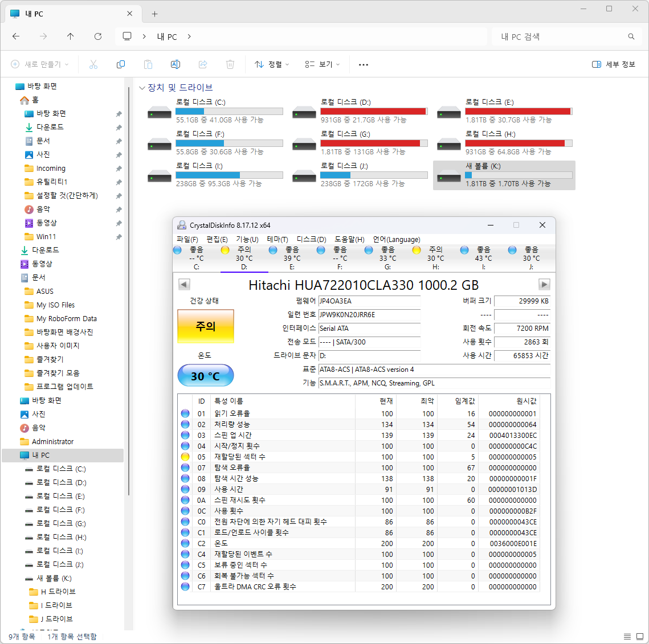Click the search magnifier icon
This screenshot has width=649, height=644.
[631, 36]
